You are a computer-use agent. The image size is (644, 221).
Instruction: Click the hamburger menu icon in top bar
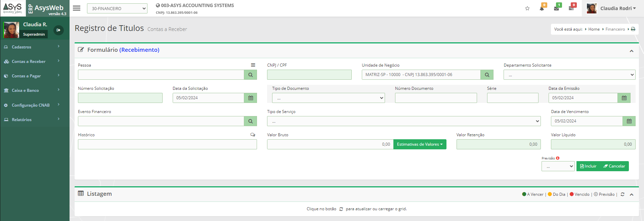click(x=77, y=8)
